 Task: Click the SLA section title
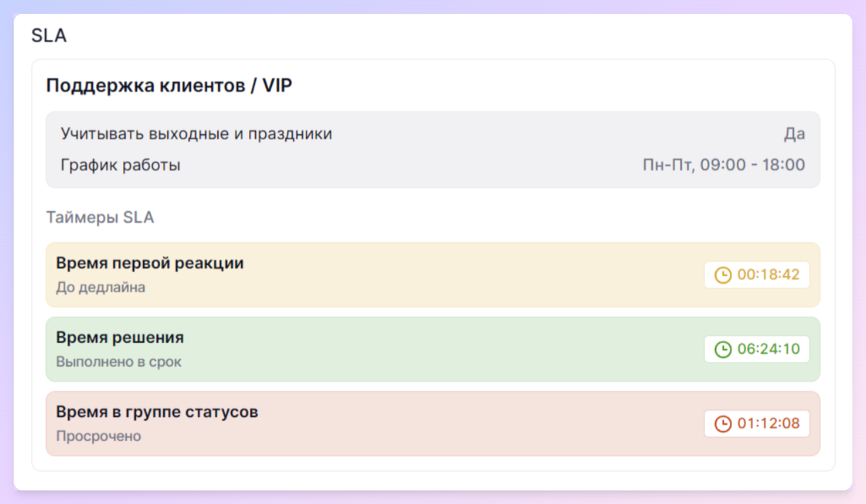coord(49,36)
